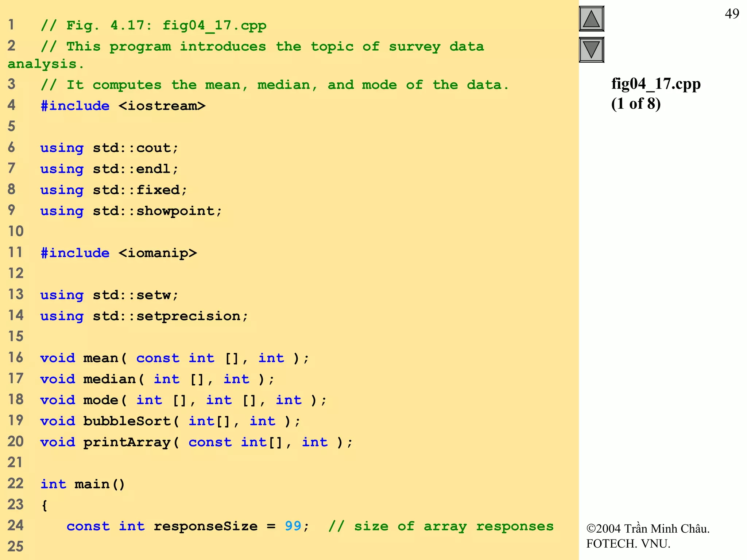747x560 pixels.
Task: Click the '(1 of 8)' page indicator
Action: click(636, 104)
